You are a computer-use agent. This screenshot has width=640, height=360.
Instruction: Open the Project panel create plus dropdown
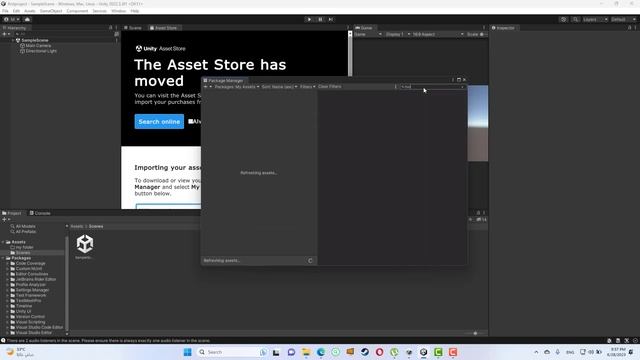pos(6,220)
